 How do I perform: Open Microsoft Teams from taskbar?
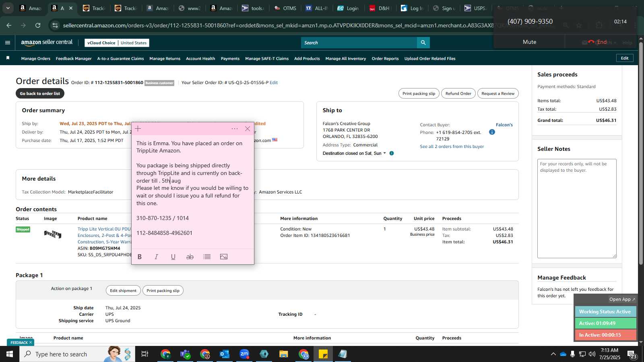coord(185,354)
